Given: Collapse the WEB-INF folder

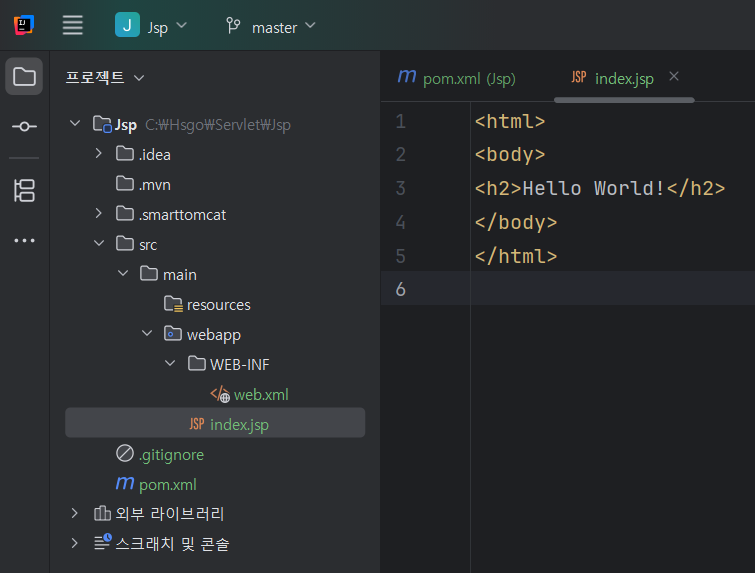Looking at the screenshot, I should tap(171, 364).
